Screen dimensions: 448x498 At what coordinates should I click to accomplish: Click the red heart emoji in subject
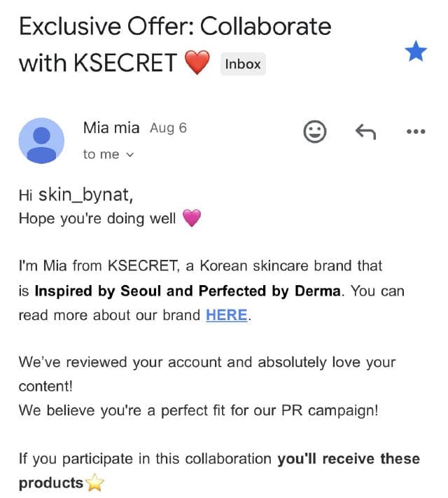tap(197, 64)
